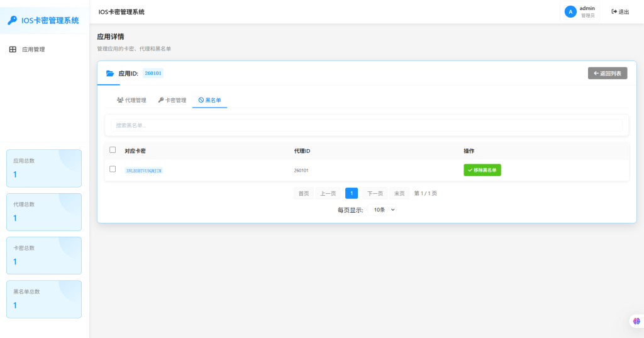Switch to the 卡密管理 tab

(x=172, y=100)
